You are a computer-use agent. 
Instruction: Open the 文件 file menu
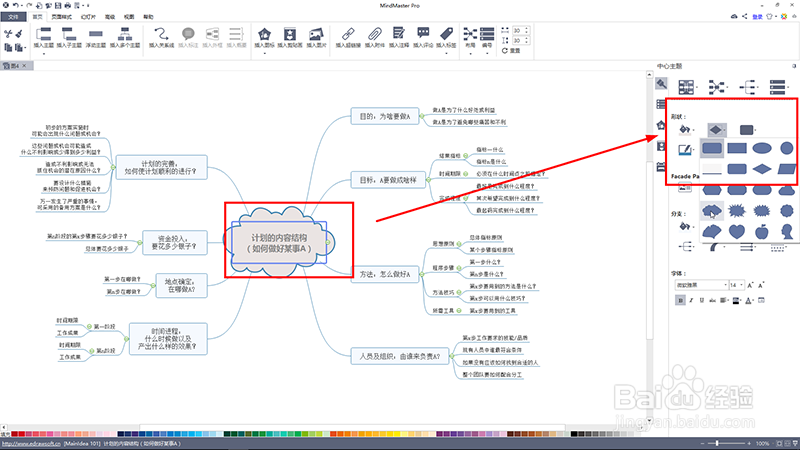[x=13, y=17]
